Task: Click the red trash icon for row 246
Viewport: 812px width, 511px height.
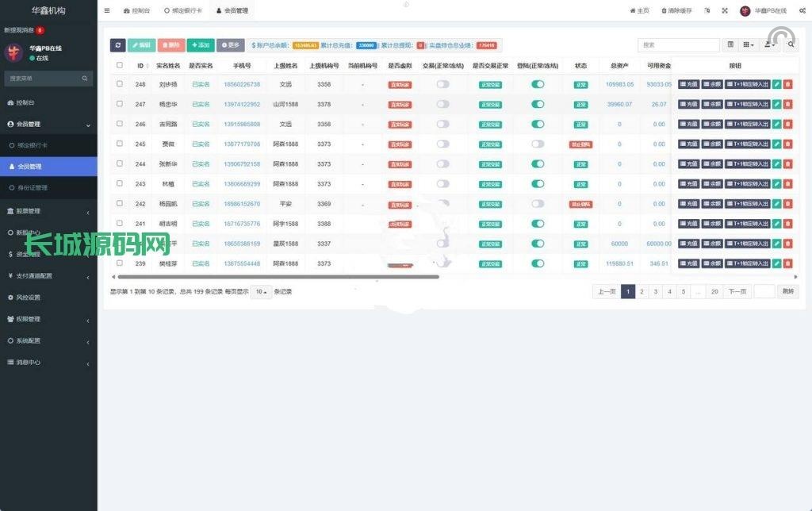Action: point(787,124)
